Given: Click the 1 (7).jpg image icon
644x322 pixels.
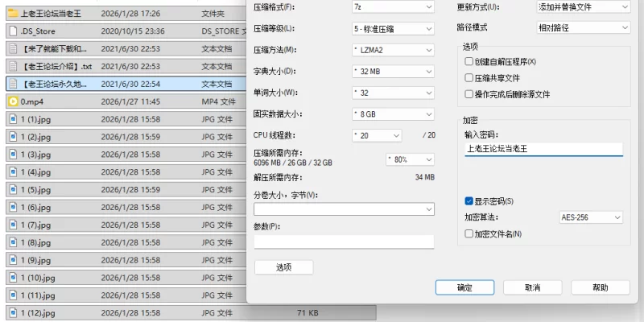Looking at the screenshot, I should 13,225.
